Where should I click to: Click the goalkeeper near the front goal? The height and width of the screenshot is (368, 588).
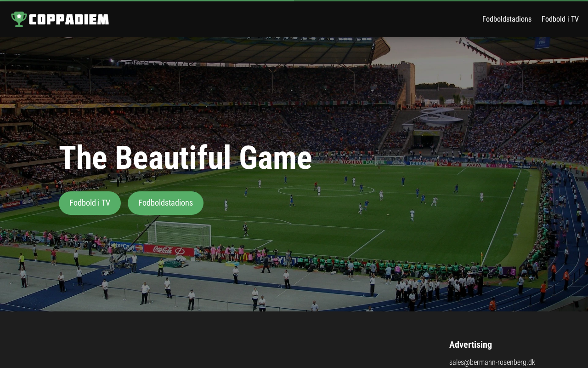[245, 229]
